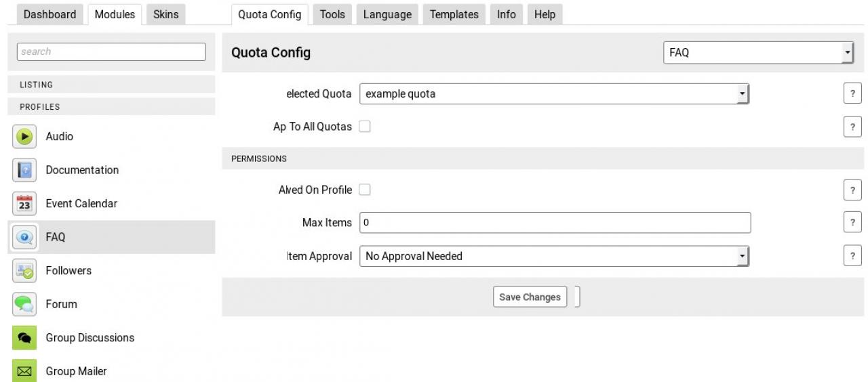Image resolution: width=868 pixels, height=382 pixels.
Task: Open the Group Discussions icon
Action: click(24, 337)
